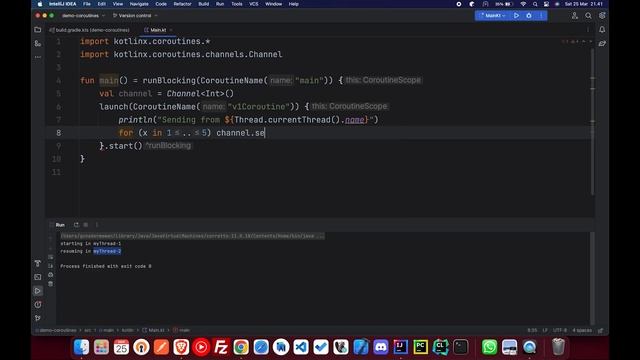Click Main.kt in the breadcrumb bar
The height and width of the screenshot is (360, 640).
pos(153,330)
